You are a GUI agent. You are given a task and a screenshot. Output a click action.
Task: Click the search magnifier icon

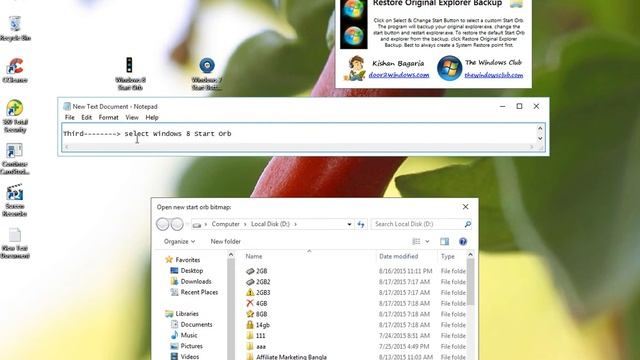coord(468,224)
